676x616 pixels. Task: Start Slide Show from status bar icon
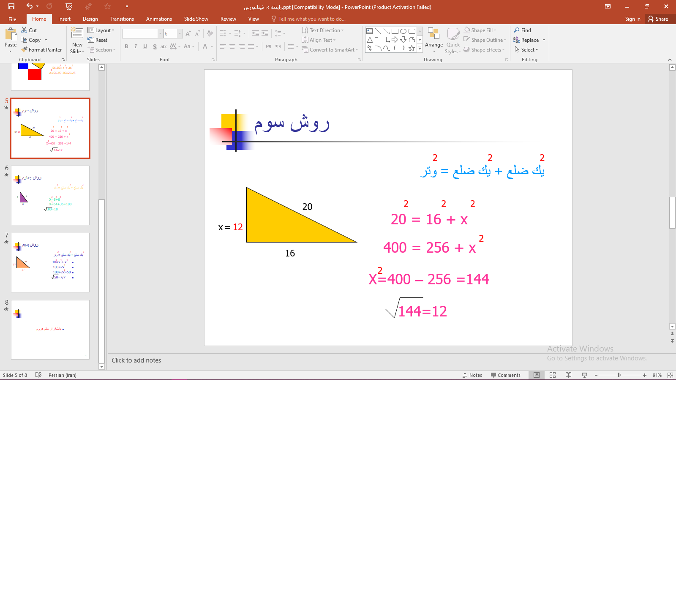pos(584,375)
